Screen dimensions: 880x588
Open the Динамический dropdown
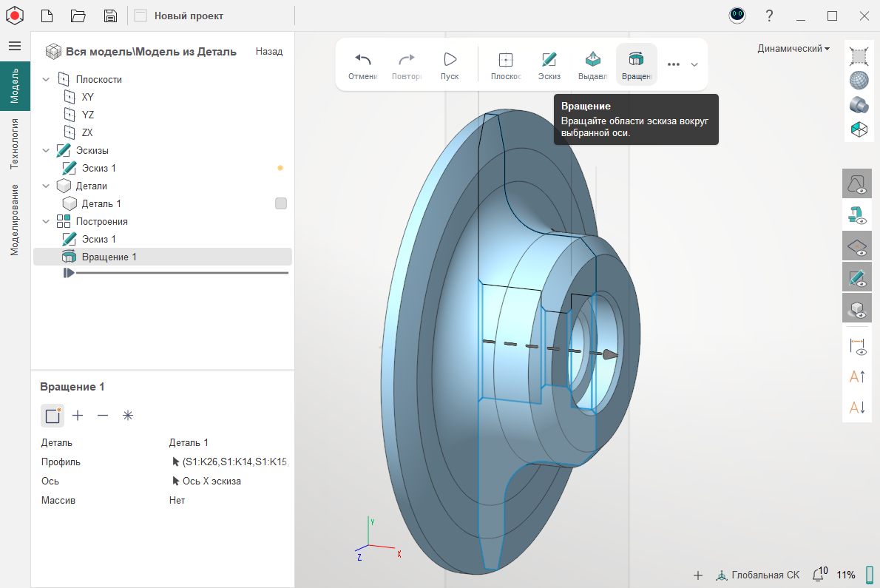[x=793, y=48]
